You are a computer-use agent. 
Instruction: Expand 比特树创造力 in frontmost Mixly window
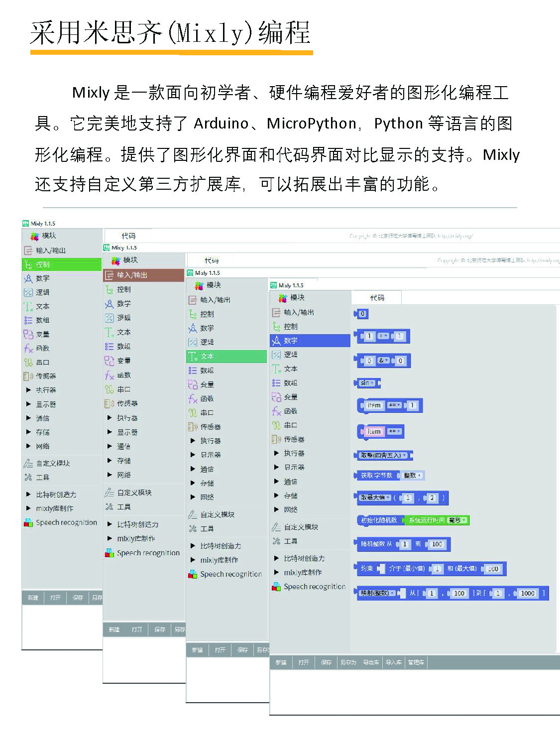276,558
